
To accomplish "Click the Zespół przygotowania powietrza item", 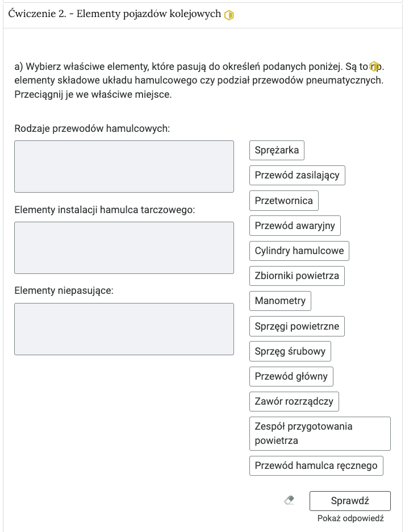I will coord(320,434).
